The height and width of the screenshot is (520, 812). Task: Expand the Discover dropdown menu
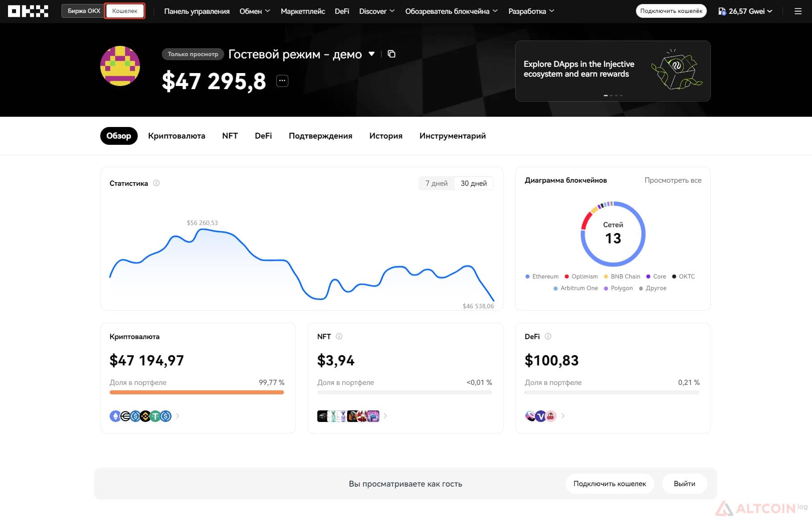(x=377, y=11)
